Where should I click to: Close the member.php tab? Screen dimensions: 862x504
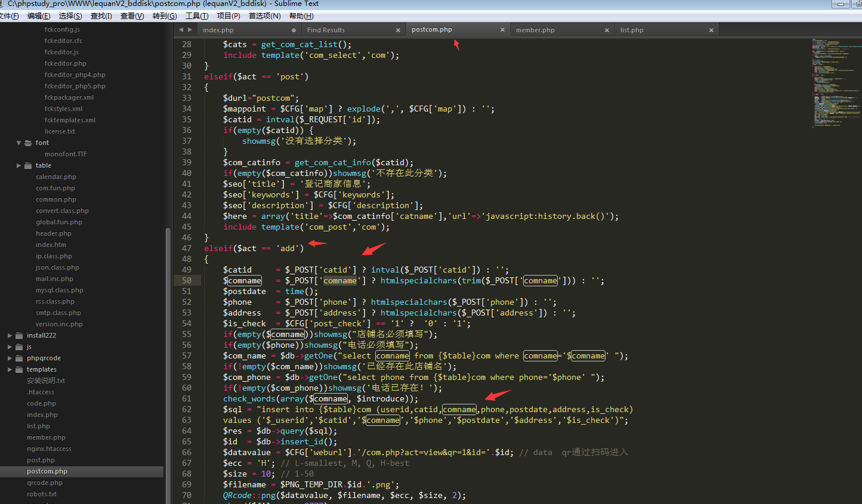coord(607,30)
